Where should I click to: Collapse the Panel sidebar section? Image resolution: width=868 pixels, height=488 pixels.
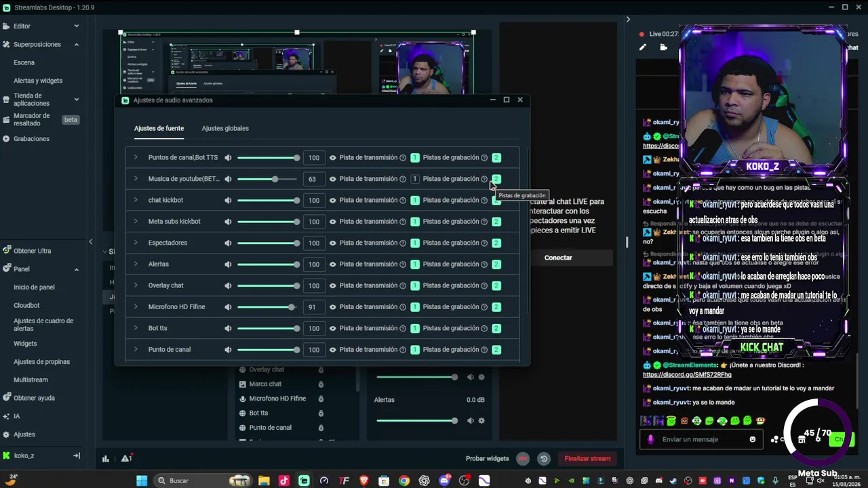tap(76, 269)
